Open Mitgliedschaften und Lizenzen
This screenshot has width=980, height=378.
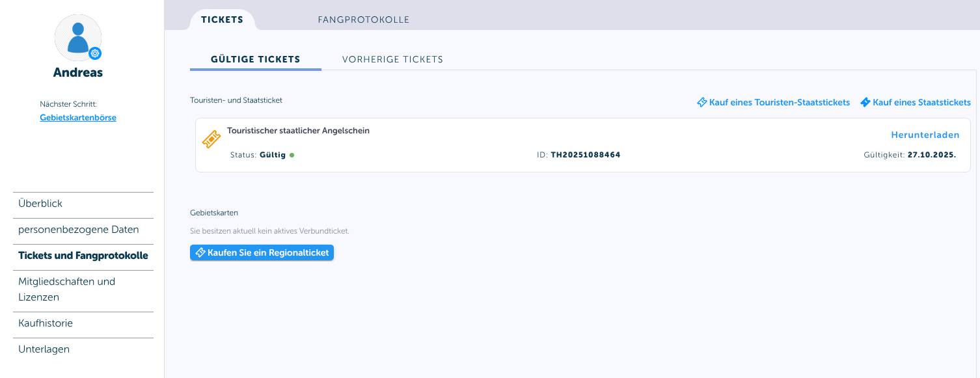83,290
